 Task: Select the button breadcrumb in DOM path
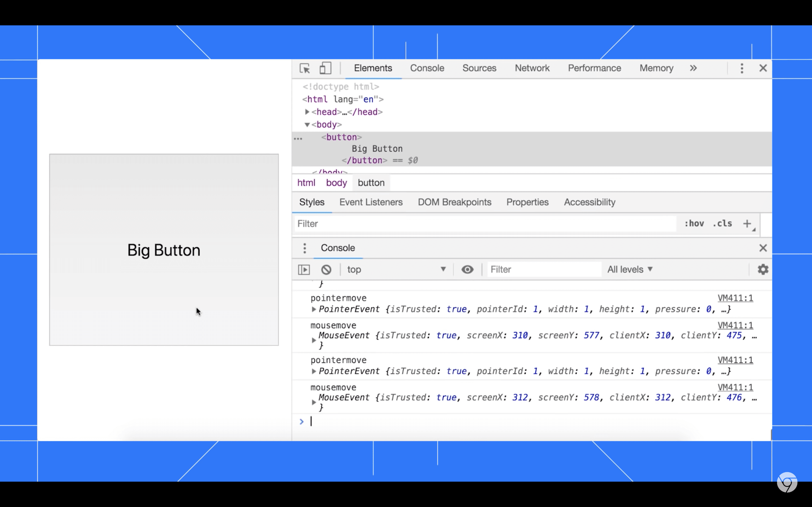[371, 183]
